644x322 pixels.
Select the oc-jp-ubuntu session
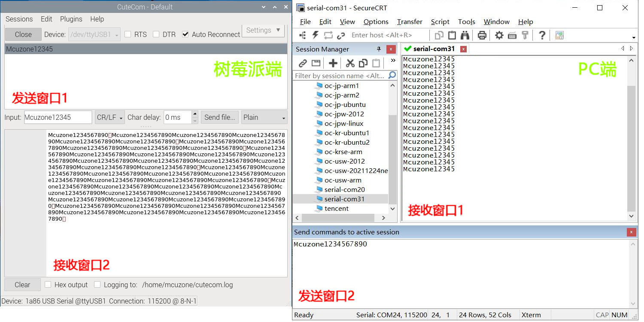pos(345,104)
